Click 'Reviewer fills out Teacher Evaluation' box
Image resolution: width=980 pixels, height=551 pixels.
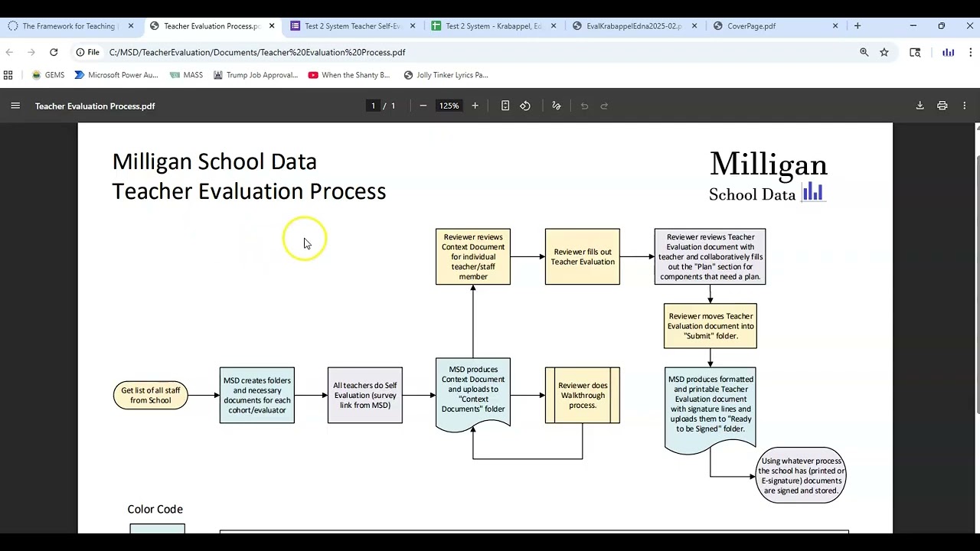tap(583, 256)
